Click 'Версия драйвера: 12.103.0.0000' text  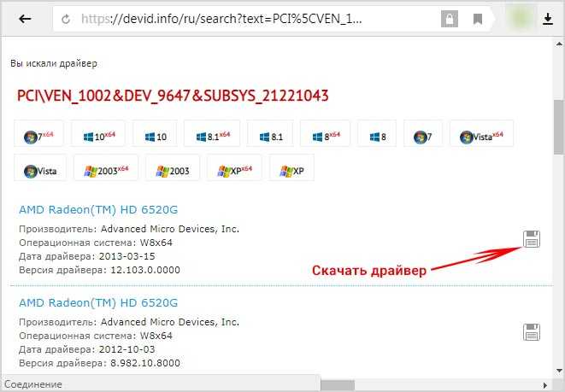coord(99,270)
